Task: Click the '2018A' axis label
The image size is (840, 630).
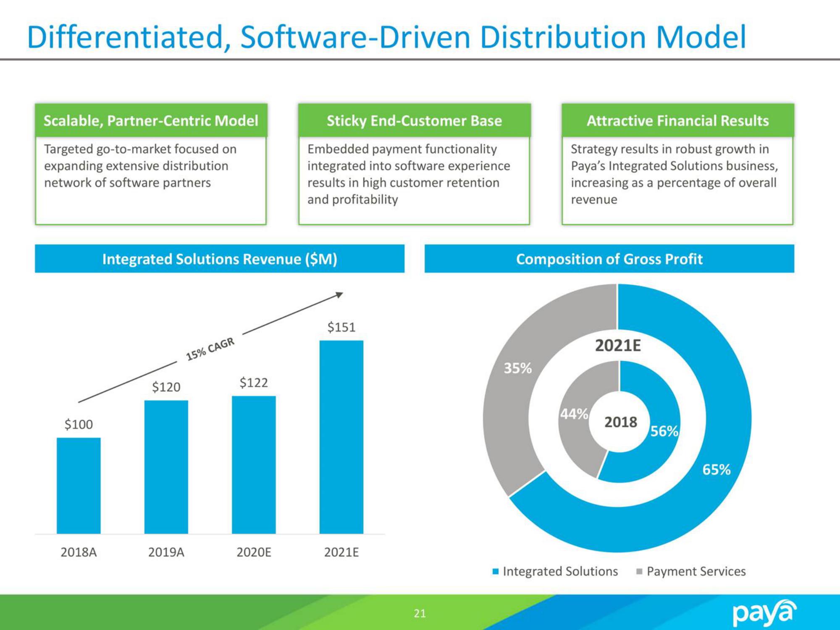Action: [x=79, y=552]
